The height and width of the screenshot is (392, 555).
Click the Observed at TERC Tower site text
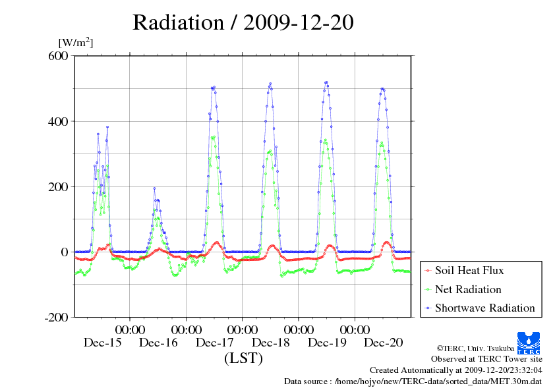coord(486,359)
